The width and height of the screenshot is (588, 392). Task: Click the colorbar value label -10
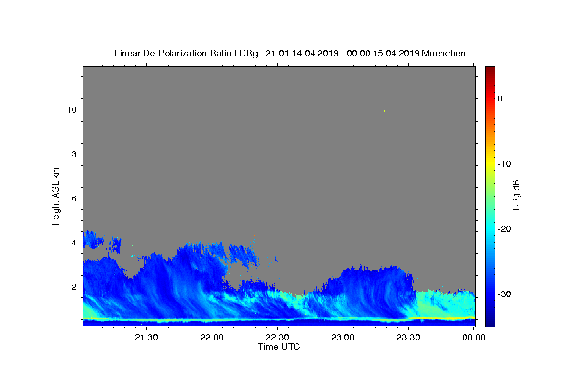pyautogui.click(x=505, y=164)
